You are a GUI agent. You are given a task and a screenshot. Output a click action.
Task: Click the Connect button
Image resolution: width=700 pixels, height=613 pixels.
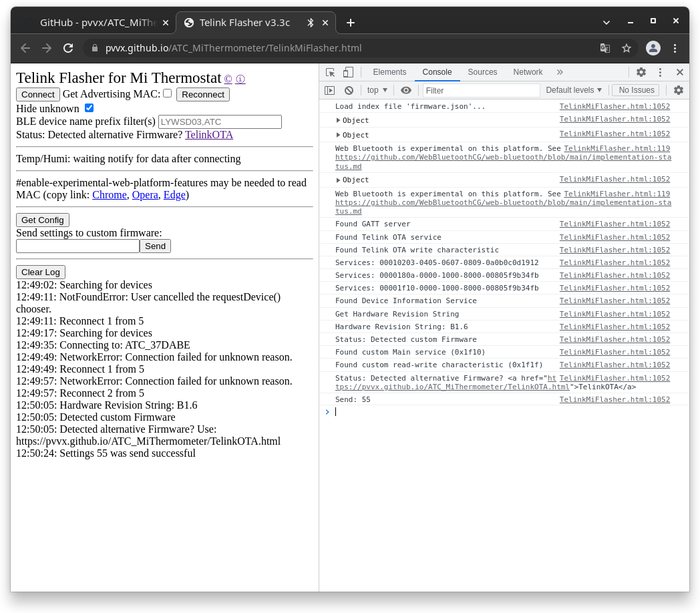click(x=38, y=95)
